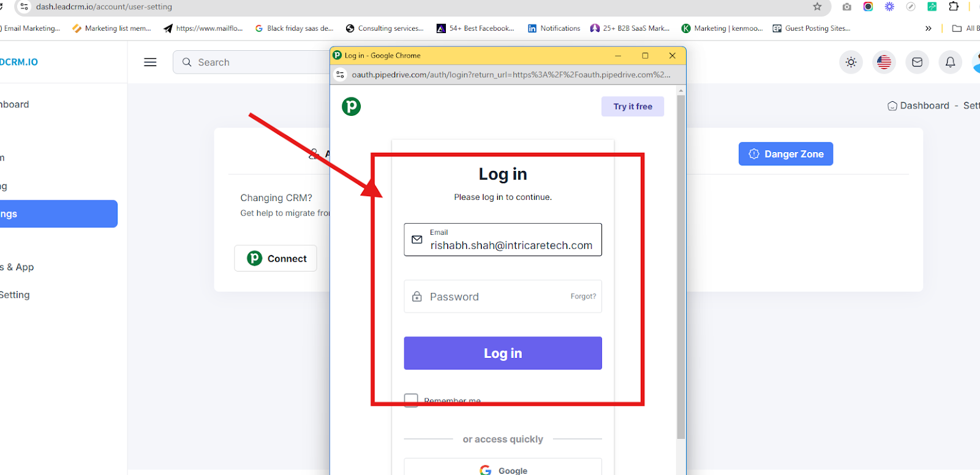This screenshot has width=980, height=475.
Task: Bookmark this page star icon
Action: pyautogui.click(x=817, y=7)
